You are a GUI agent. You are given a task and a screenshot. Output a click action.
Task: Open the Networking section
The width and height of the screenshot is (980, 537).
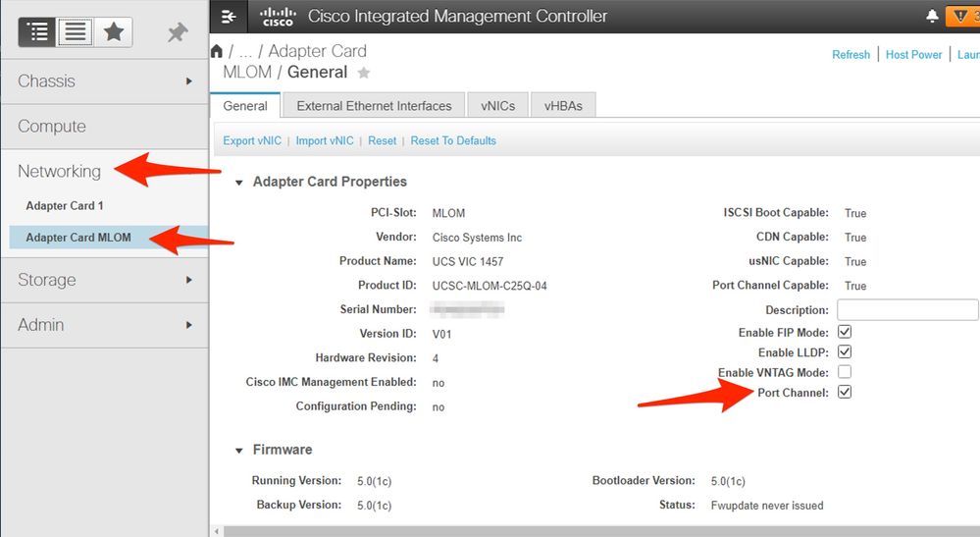[x=60, y=171]
